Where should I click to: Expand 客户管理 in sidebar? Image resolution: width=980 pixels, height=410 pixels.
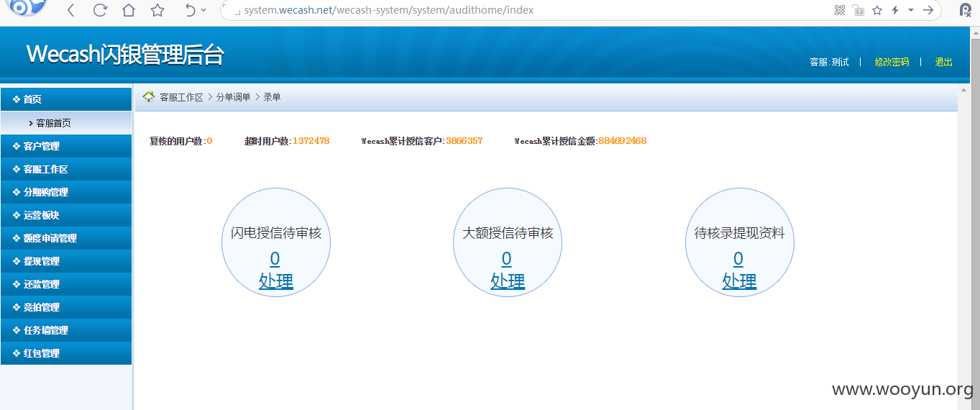(x=66, y=146)
